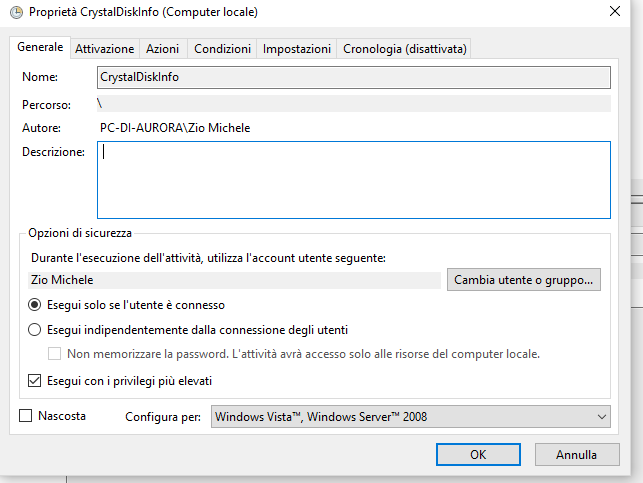Viewport: 643px width, 483px height.
Task: Click the author text PC-DI-AURORA\Zio Michele
Action: (175, 128)
